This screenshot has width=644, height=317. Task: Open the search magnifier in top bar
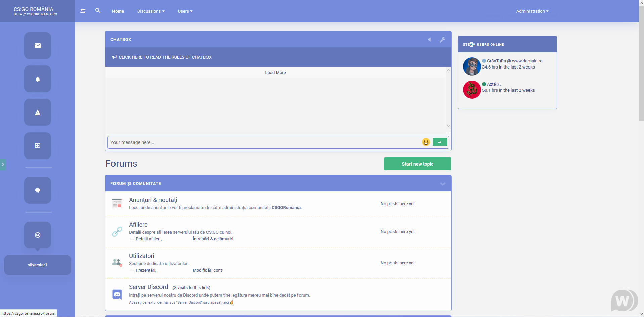click(98, 11)
